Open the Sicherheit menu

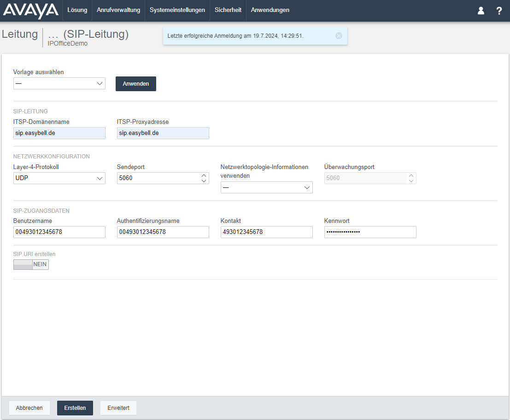228,10
